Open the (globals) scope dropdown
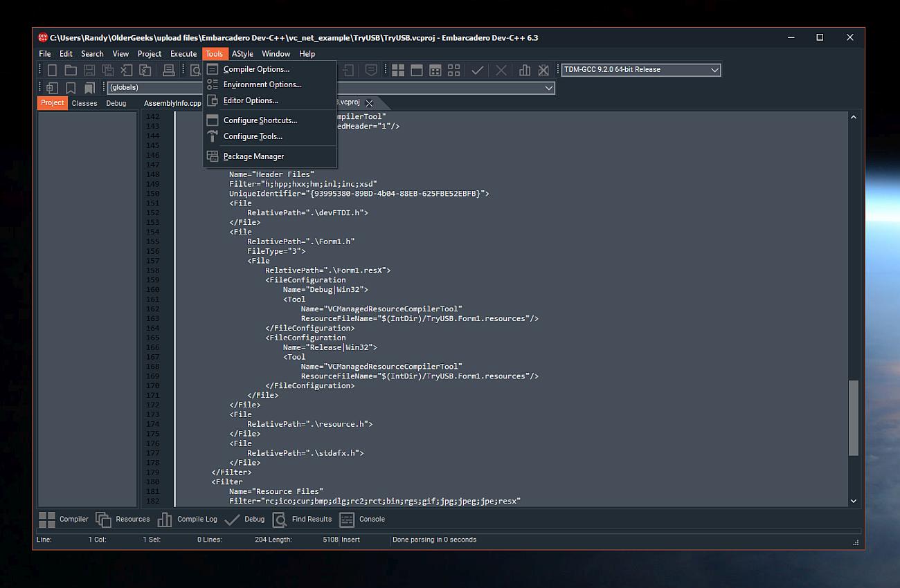Screen dimensions: 900x588 coord(154,88)
